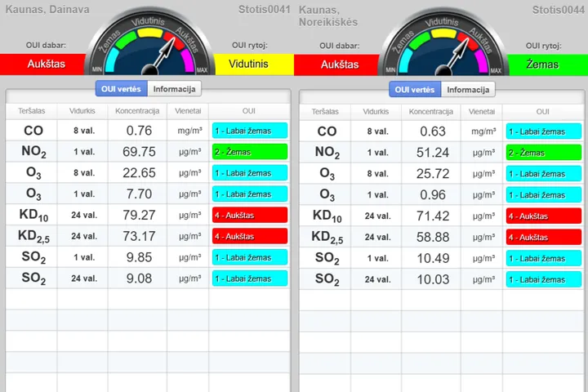Select KD10 concentration value 71.42

433,216
